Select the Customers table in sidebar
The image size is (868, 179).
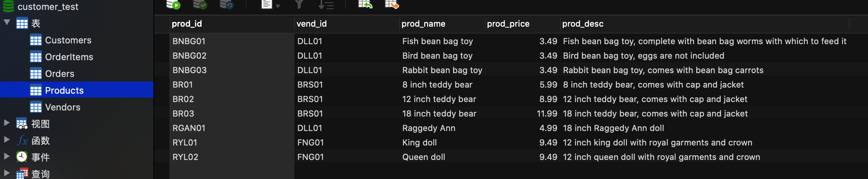pyautogui.click(x=68, y=40)
